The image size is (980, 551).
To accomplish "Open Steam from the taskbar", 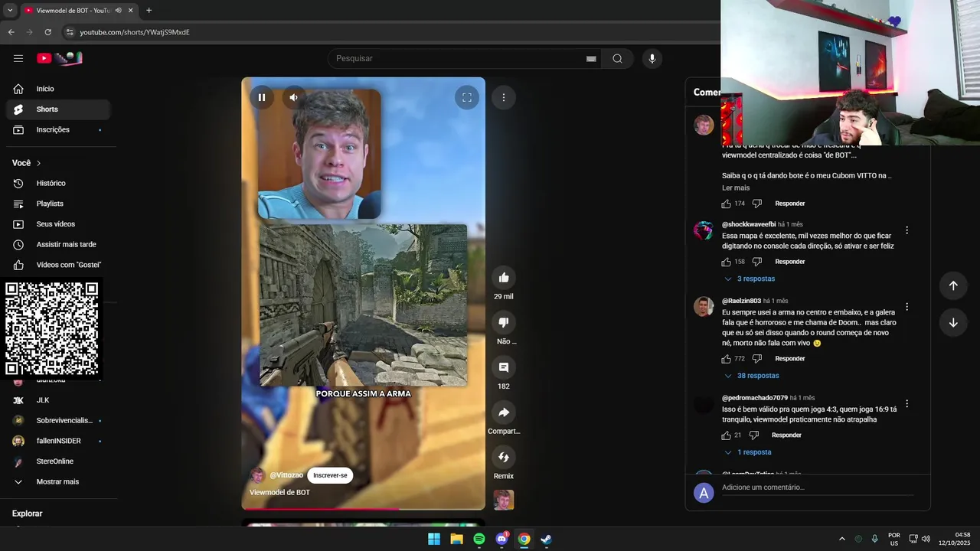I will click(x=546, y=539).
